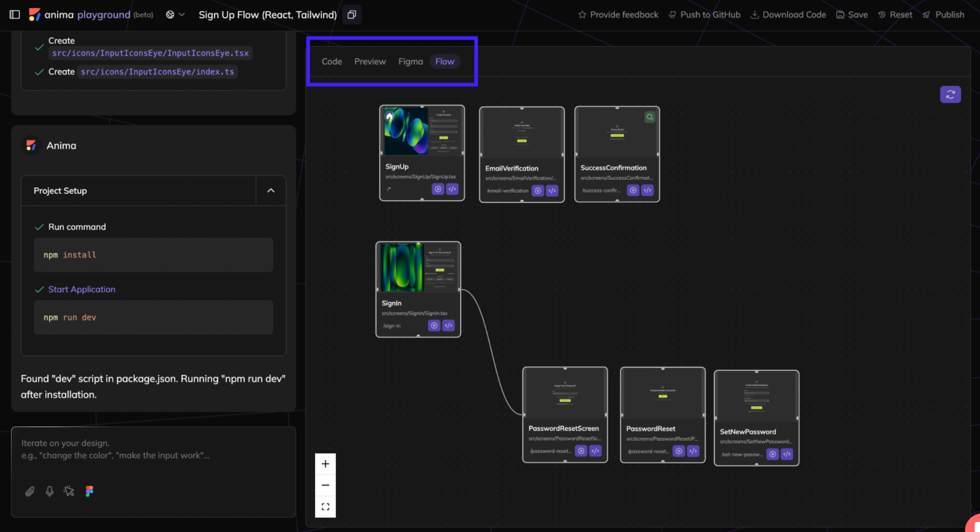This screenshot has height=532, width=980.
Task: Switch to the Preview tab
Action: [x=370, y=61]
